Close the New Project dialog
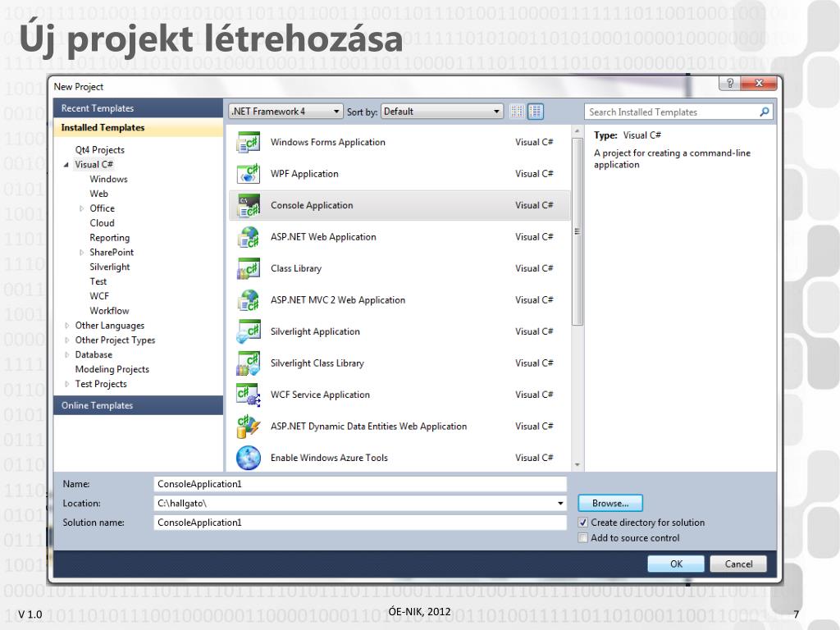This screenshot has width=840, height=630. pyautogui.click(x=759, y=83)
